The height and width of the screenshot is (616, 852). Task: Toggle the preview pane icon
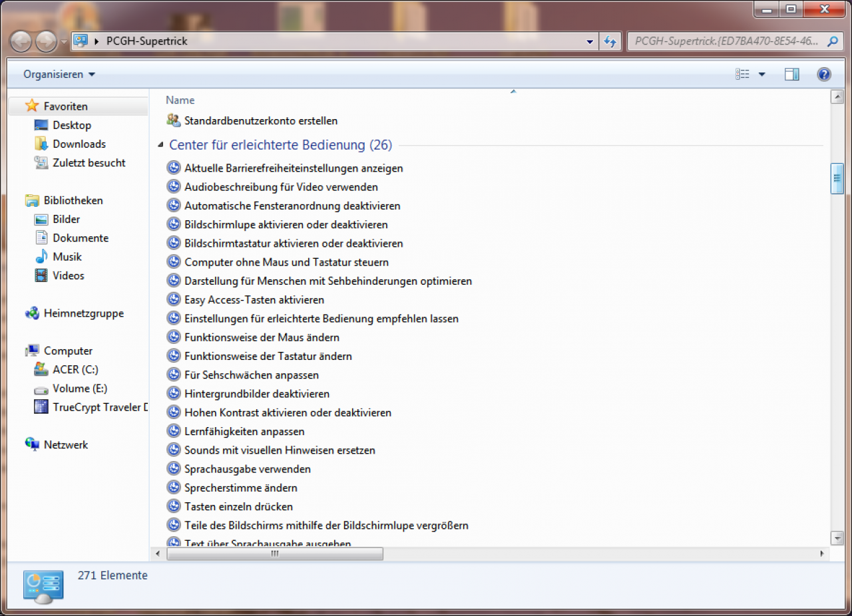(x=792, y=75)
